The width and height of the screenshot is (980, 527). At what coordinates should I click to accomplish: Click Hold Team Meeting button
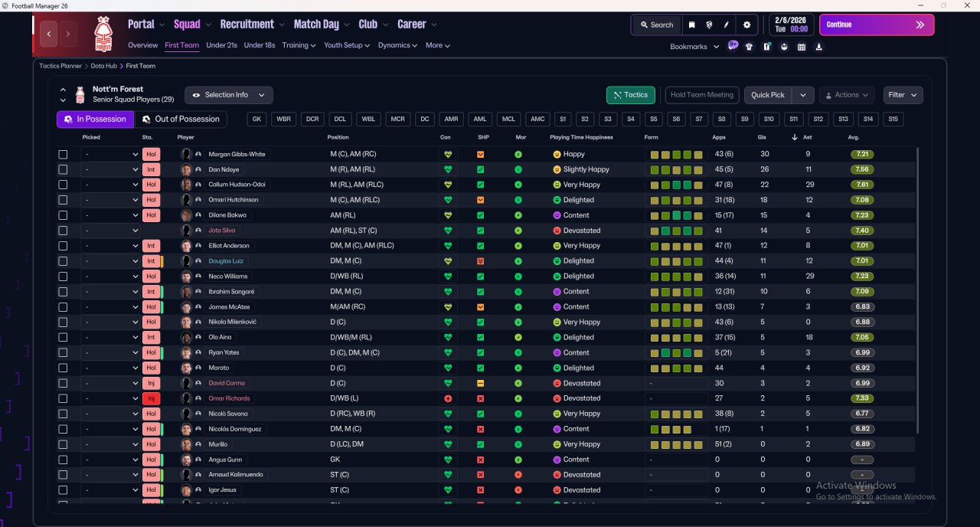click(x=702, y=95)
